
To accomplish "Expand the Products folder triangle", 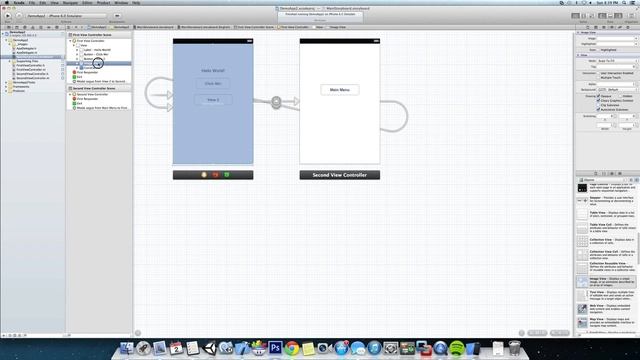I will pos(6,91).
